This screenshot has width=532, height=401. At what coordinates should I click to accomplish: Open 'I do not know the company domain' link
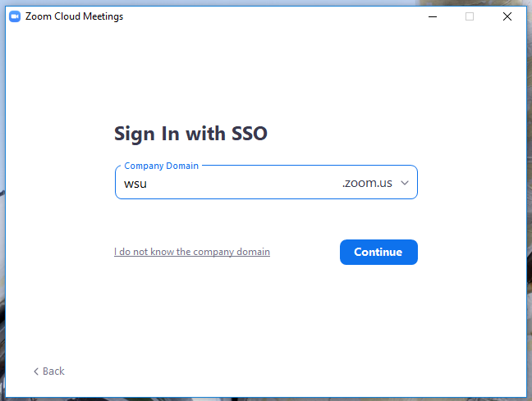pos(192,252)
